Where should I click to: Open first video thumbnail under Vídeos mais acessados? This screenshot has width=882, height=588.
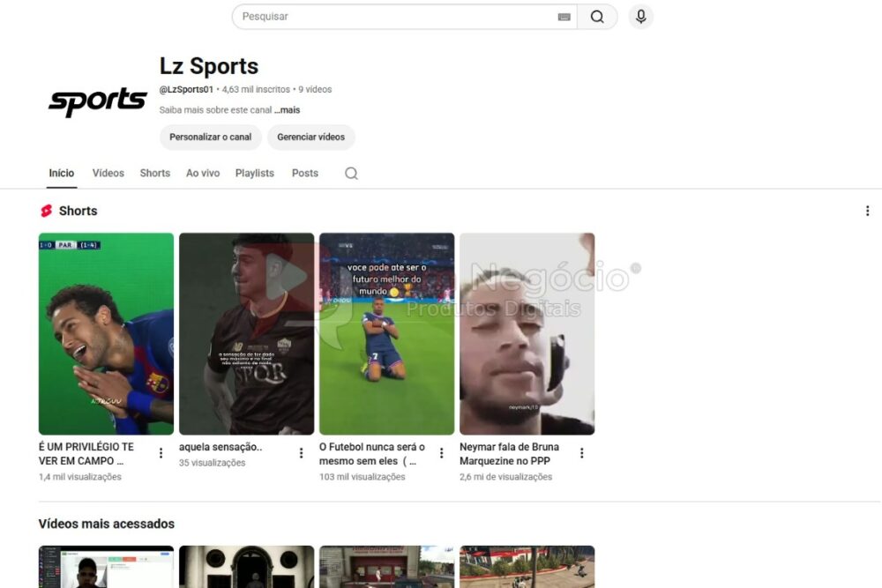click(107, 567)
